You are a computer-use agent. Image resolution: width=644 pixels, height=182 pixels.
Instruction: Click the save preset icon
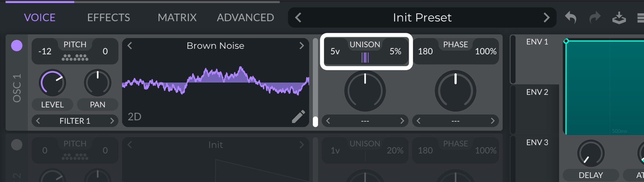pyautogui.click(x=619, y=18)
